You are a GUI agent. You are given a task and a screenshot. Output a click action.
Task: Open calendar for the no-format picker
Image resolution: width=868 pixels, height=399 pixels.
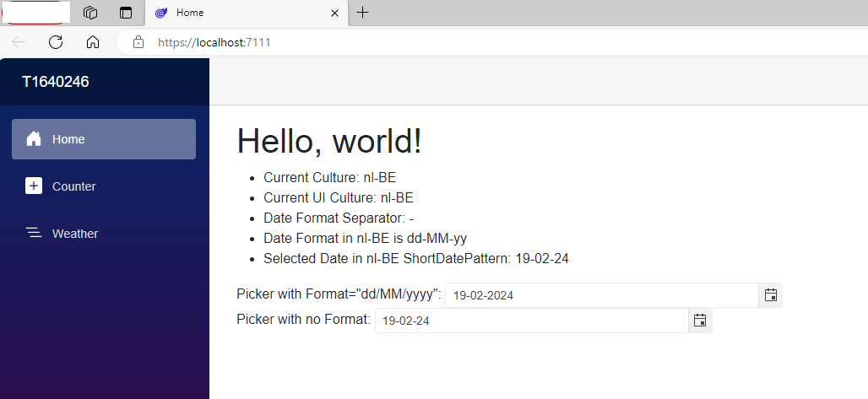point(699,321)
